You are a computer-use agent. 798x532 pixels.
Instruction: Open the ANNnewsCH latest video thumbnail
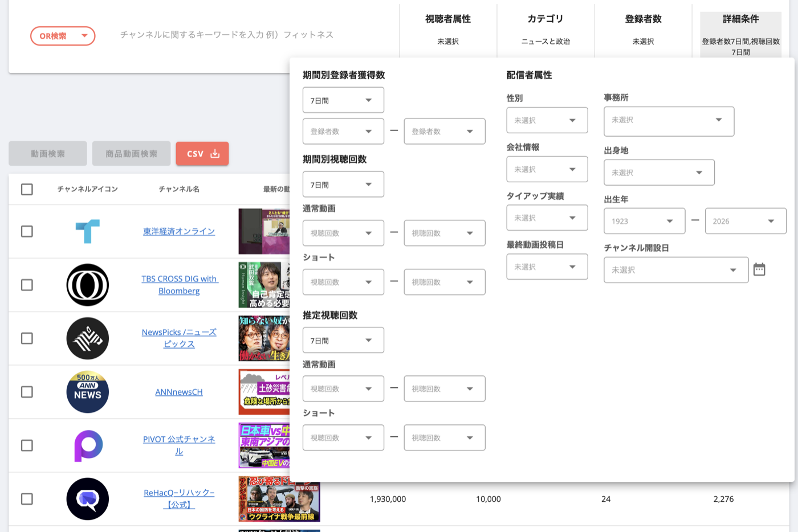[264, 392]
